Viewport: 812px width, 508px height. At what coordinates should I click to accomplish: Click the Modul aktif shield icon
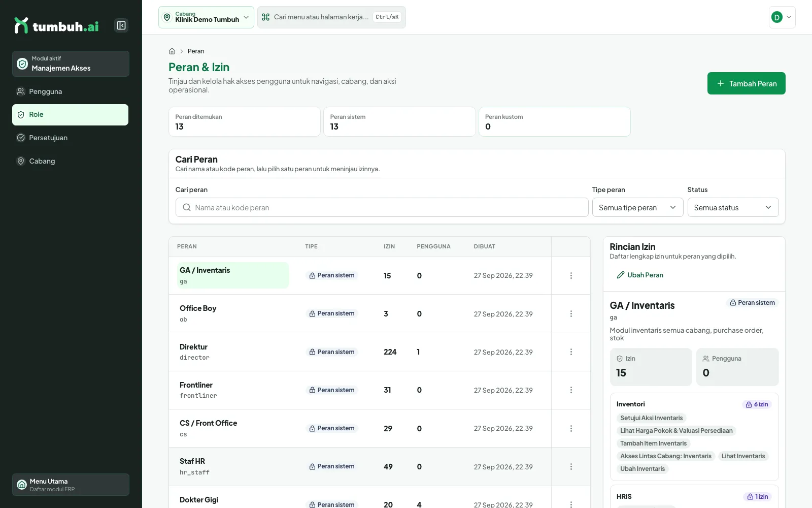(x=22, y=63)
